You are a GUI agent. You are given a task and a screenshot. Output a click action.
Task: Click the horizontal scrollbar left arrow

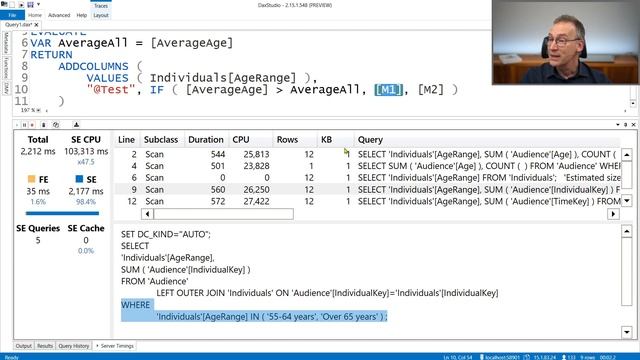[x=147, y=214]
